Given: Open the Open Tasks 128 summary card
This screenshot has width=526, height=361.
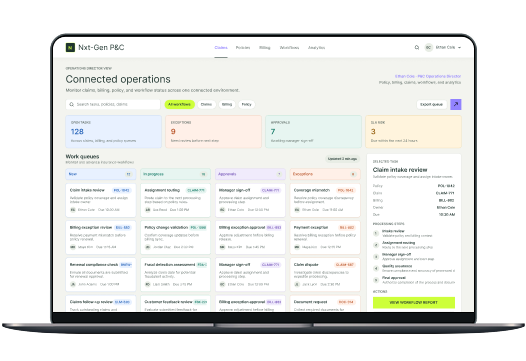Looking at the screenshot, I should coord(113,132).
